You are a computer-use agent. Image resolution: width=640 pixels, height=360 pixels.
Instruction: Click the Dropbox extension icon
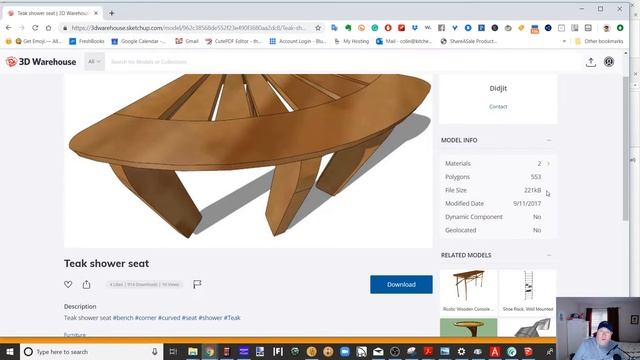[x=415, y=28]
